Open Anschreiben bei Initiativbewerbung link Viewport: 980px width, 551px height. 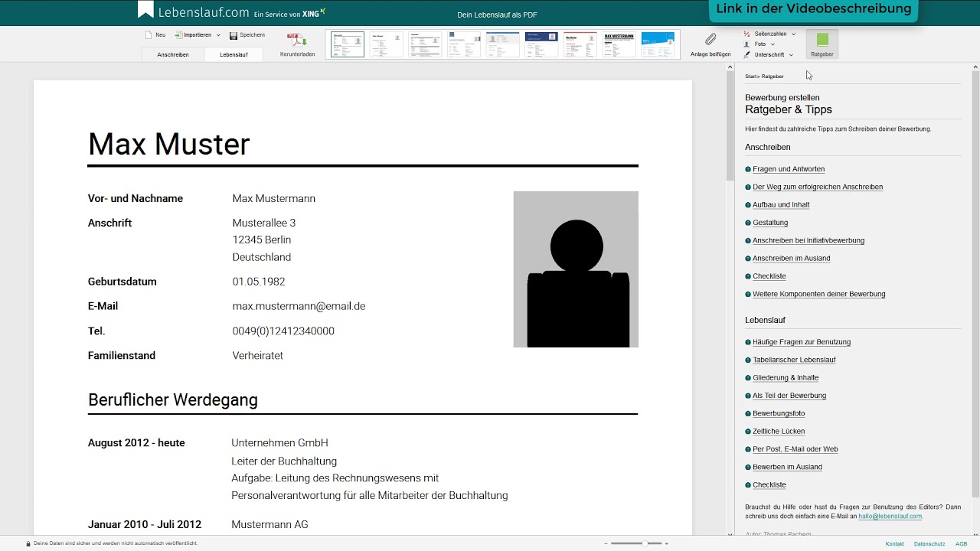(x=808, y=240)
